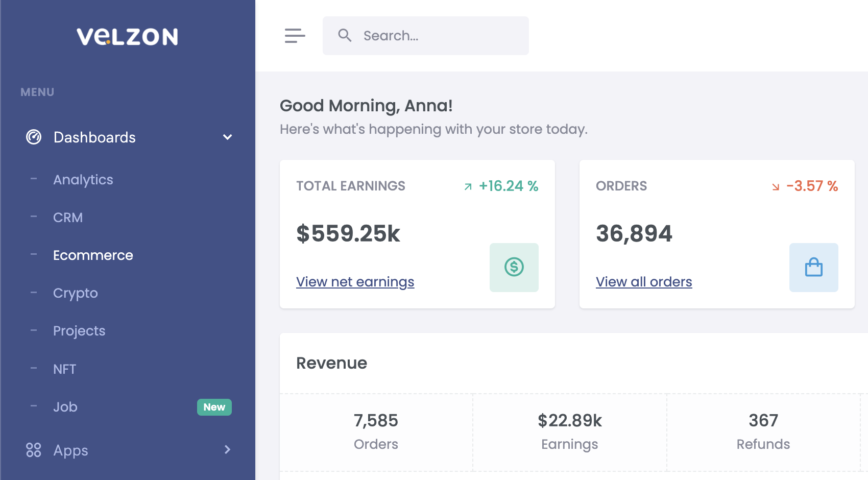
Task: Toggle the hamburger sidebar menu icon
Action: [x=295, y=36]
